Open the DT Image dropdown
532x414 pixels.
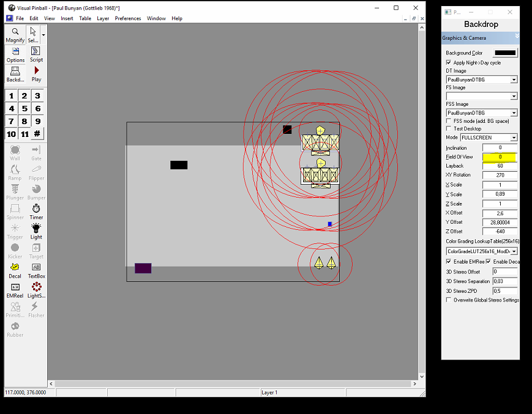(x=514, y=79)
